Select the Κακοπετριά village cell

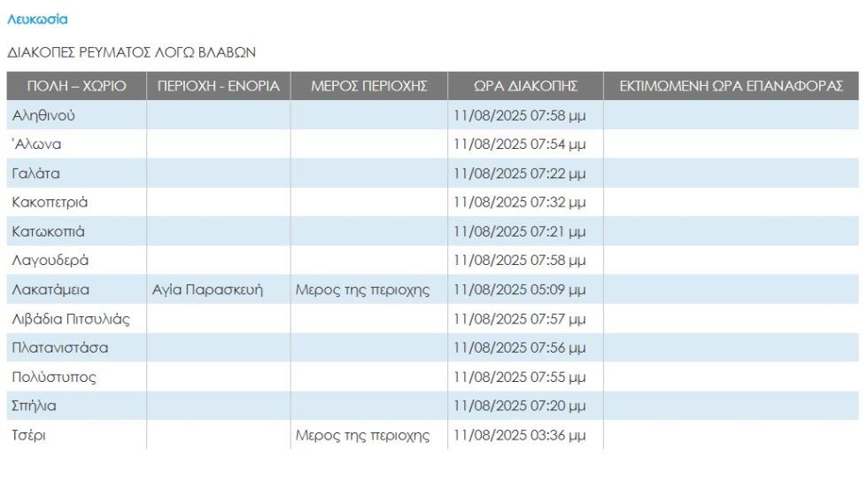coord(50,202)
